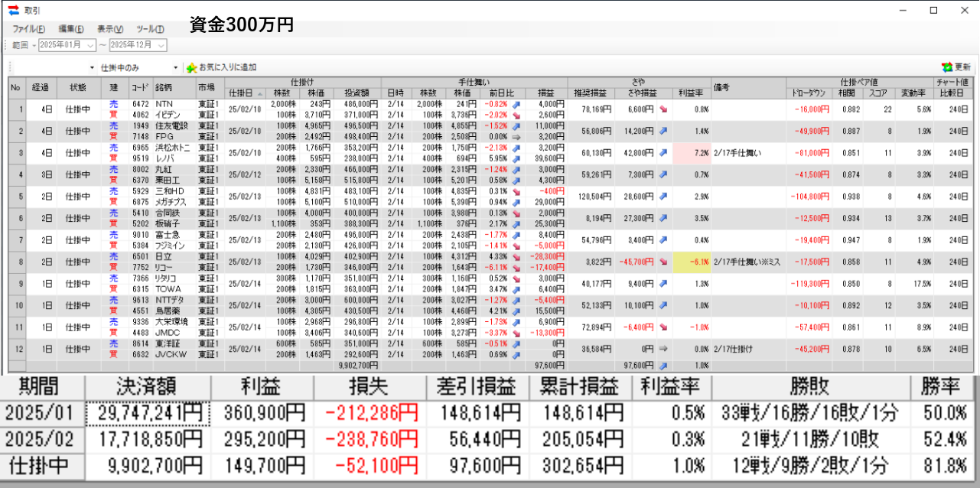Screen dimensions: 980x488
Task: Click the red down arrow in イビデン row
Action: tap(516, 114)
